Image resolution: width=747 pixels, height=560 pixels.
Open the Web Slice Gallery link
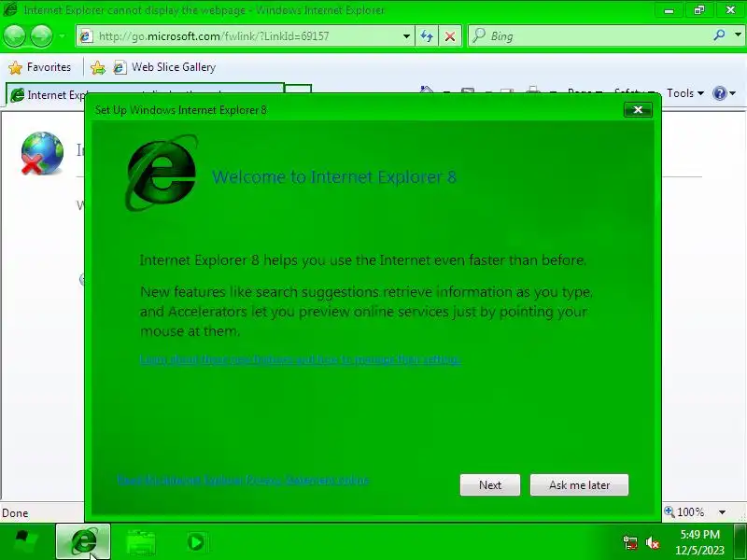click(x=164, y=67)
